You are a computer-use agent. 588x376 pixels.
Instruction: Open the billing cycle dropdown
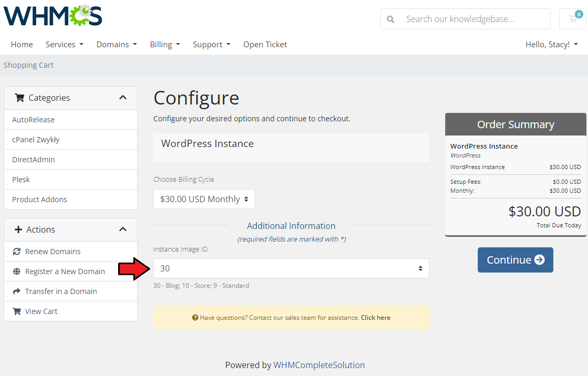click(x=204, y=199)
